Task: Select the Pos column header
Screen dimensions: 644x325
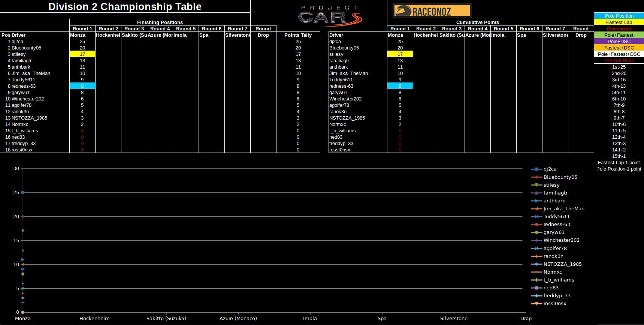Action: point(6,35)
